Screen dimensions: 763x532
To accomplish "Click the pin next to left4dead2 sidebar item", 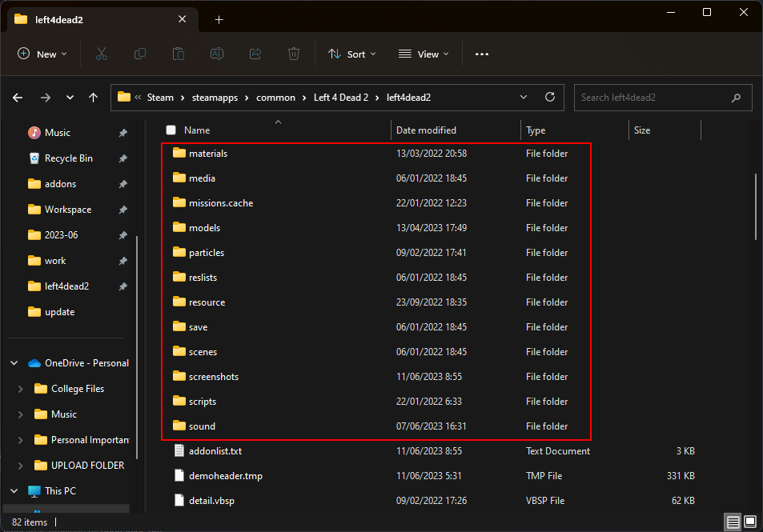I will pos(122,286).
